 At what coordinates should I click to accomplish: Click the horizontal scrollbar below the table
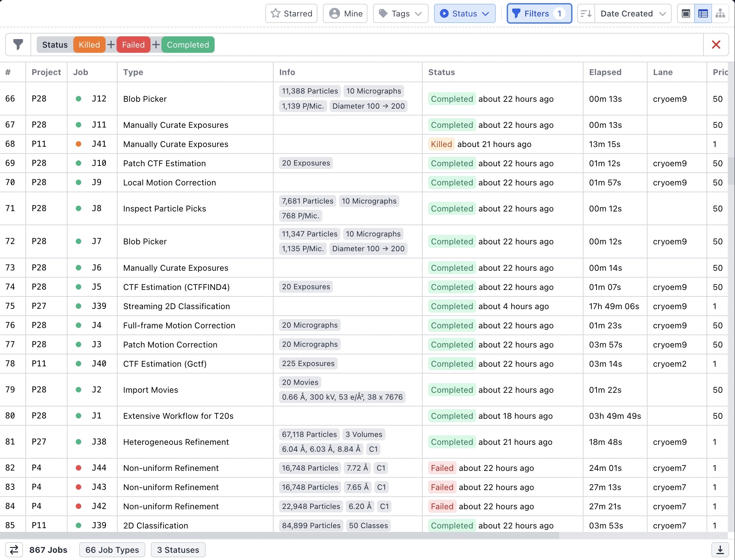coord(279,535)
